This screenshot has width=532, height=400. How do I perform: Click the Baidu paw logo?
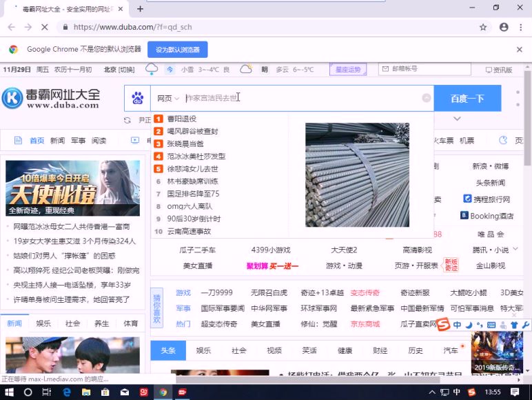tap(137, 98)
